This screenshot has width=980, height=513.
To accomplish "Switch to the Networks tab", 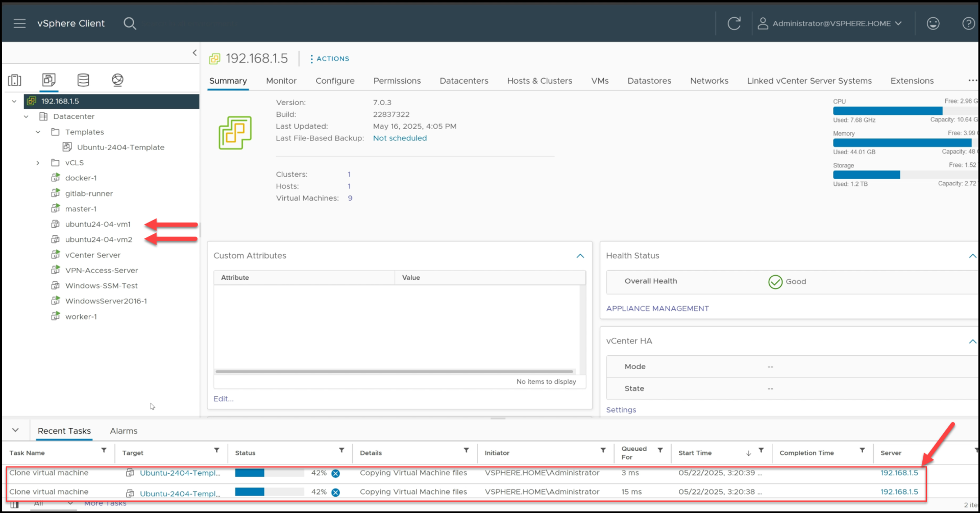I will (709, 81).
